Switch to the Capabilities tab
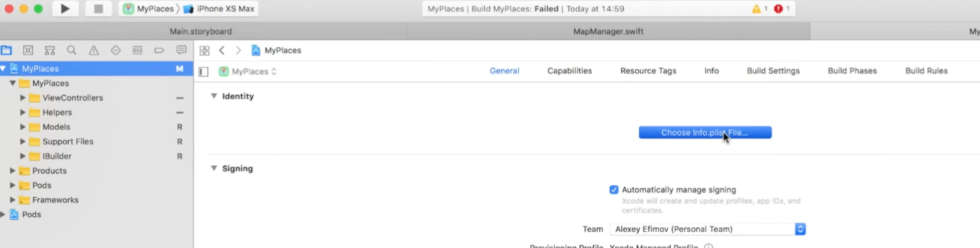The image size is (980, 248). [x=570, y=71]
